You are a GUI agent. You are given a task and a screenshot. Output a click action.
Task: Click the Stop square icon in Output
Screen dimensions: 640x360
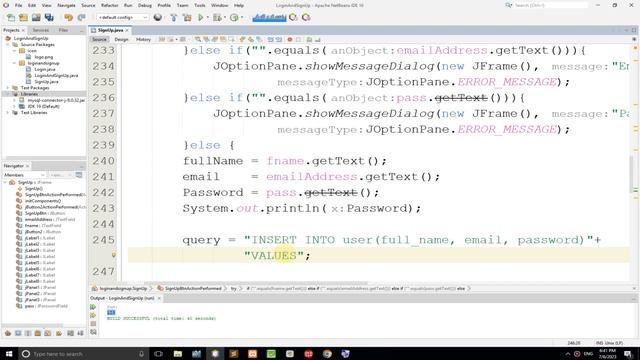pyautogui.click(x=93, y=324)
